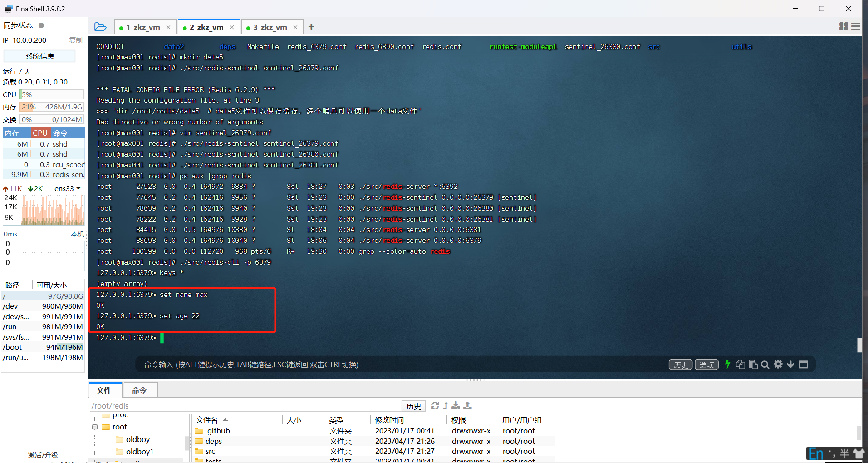
Task: Jump to terminal bottom with down arrow
Action: click(x=790, y=364)
